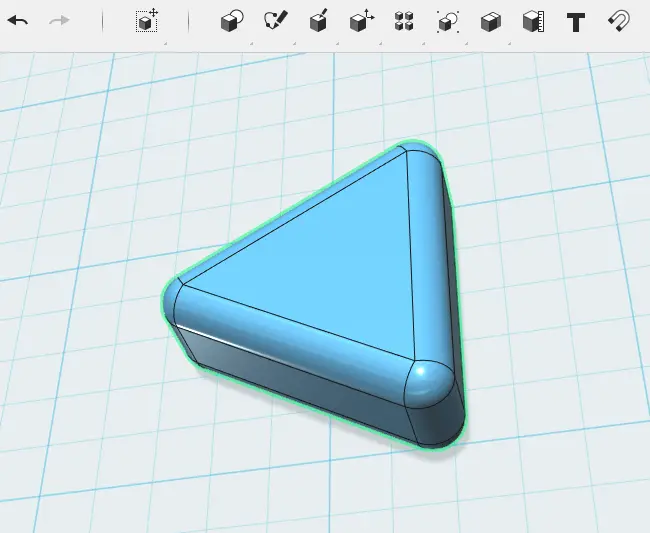The height and width of the screenshot is (533, 650).
Task: Open the Combine cubes tool
Action: pos(491,22)
